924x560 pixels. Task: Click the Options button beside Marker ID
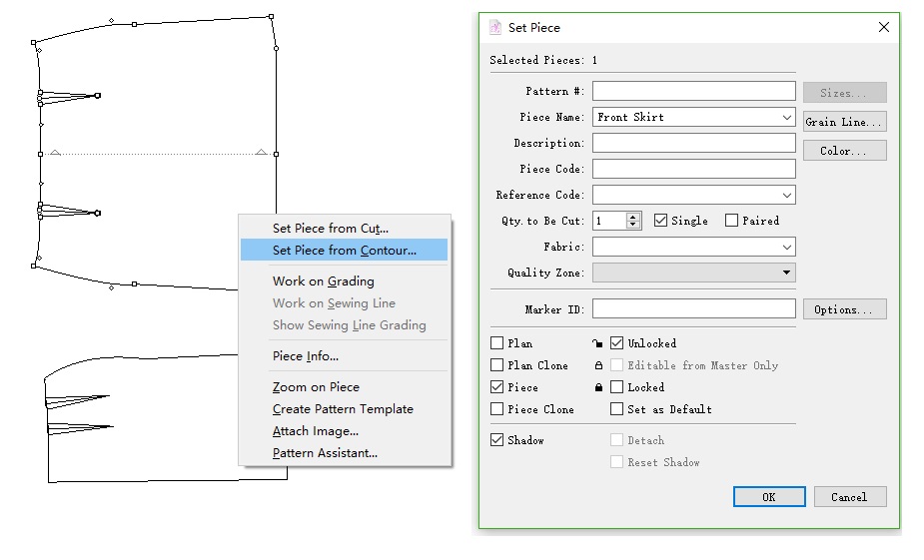pyautogui.click(x=844, y=309)
